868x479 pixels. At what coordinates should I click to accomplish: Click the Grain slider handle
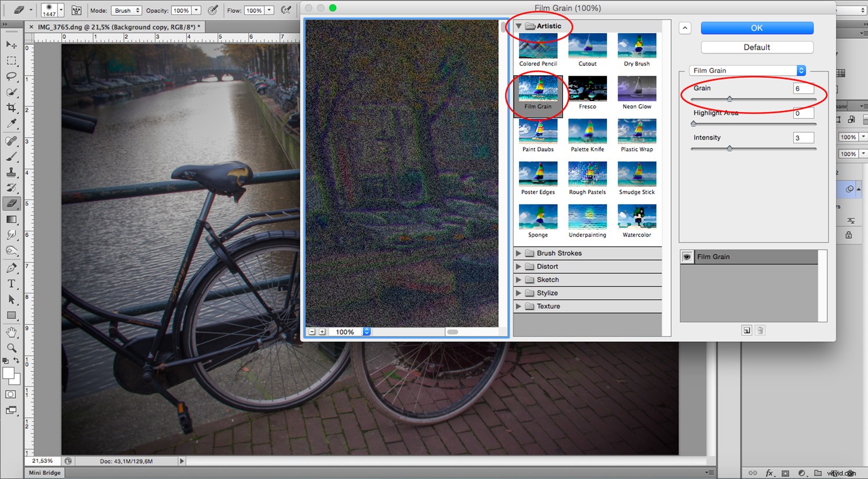click(x=729, y=99)
